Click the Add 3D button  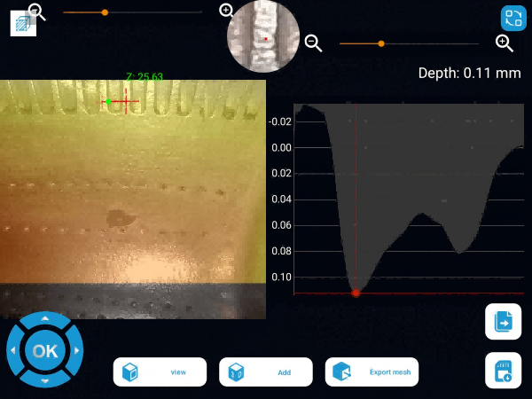266,372
